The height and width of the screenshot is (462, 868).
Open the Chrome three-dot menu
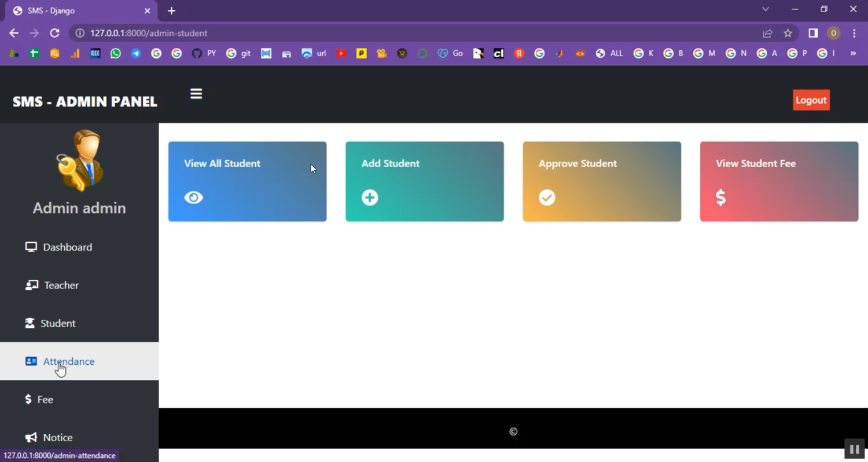coord(854,34)
